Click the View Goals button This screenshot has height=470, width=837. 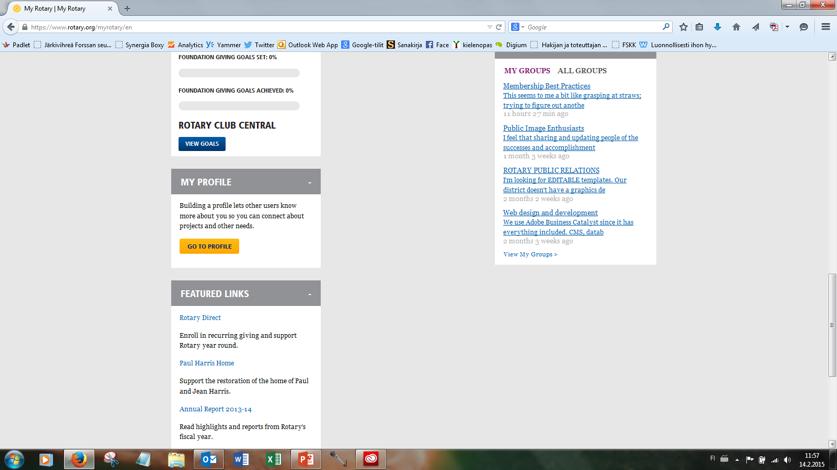point(202,144)
